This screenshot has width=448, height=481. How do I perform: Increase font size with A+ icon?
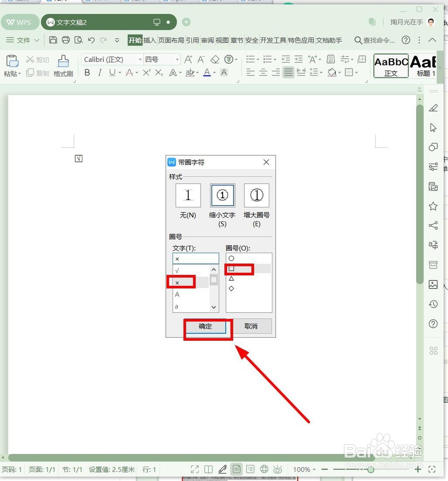(188, 59)
